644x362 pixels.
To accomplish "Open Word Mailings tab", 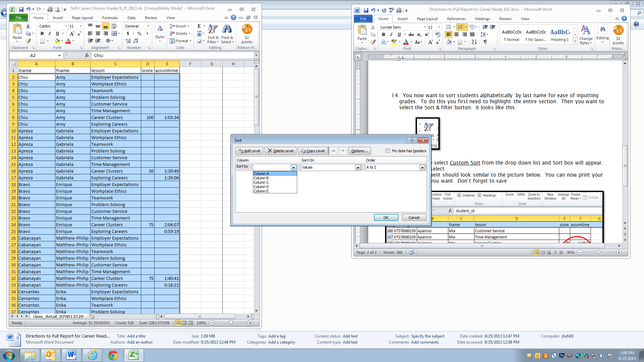I will (482, 19).
